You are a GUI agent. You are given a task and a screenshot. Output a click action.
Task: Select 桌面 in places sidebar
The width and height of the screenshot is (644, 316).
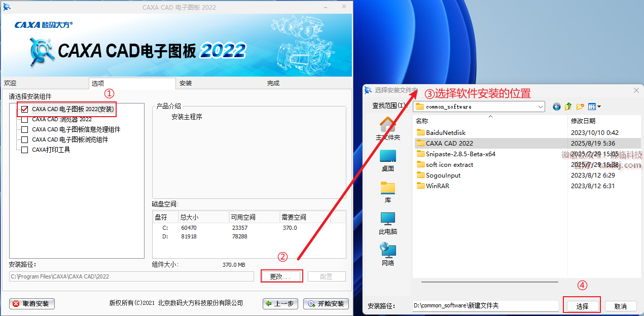point(388,161)
